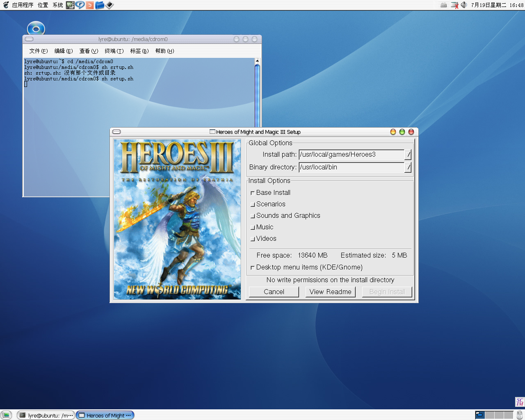Open the 位置 panel menu
525x420 pixels.
(x=43, y=5)
